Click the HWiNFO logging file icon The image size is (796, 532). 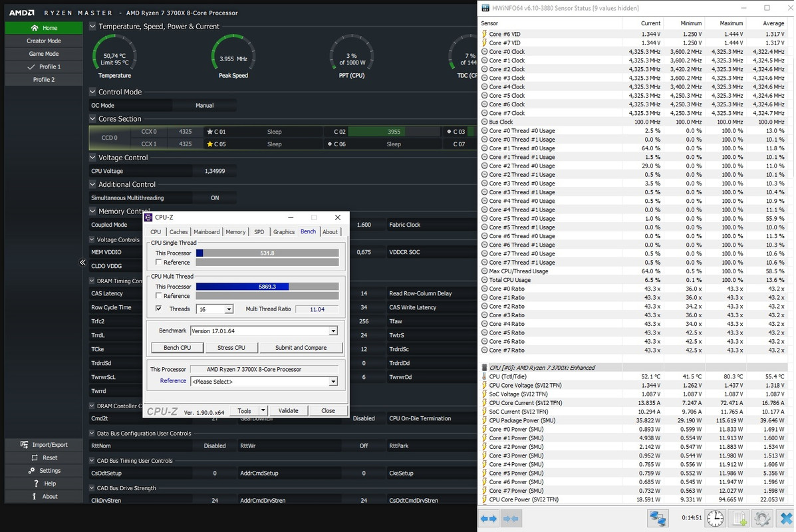coord(739,518)
